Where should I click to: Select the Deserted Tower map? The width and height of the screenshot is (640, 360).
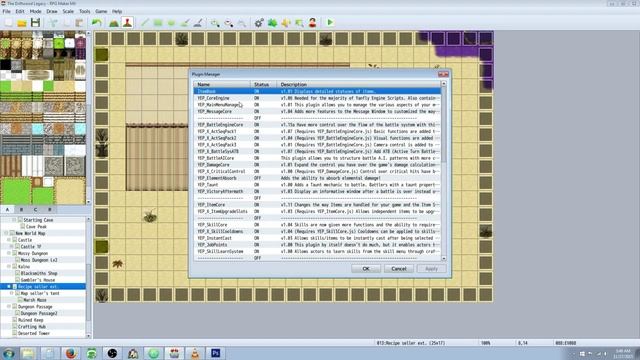pyautogui.click(x=34, y=333)
